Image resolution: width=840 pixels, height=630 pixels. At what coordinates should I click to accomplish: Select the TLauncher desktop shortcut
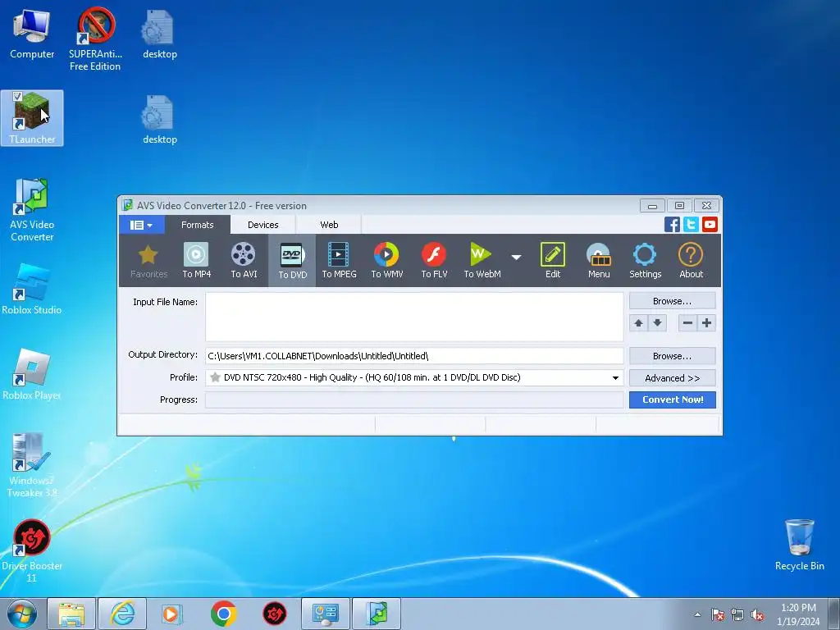click(32, 118)
